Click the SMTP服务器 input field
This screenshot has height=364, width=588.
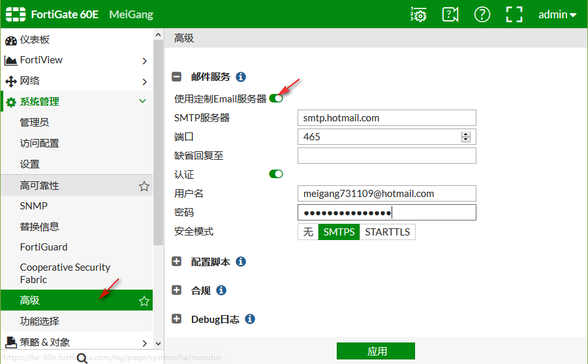click(x=386, y=117)
